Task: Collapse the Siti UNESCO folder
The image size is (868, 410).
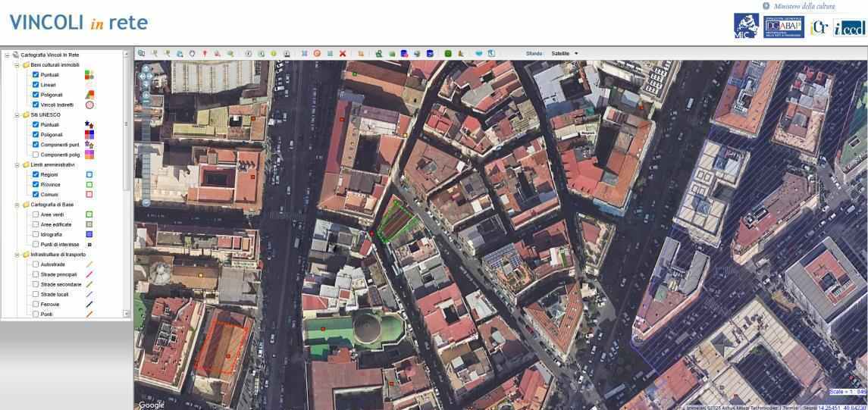Action: (17, 115)
